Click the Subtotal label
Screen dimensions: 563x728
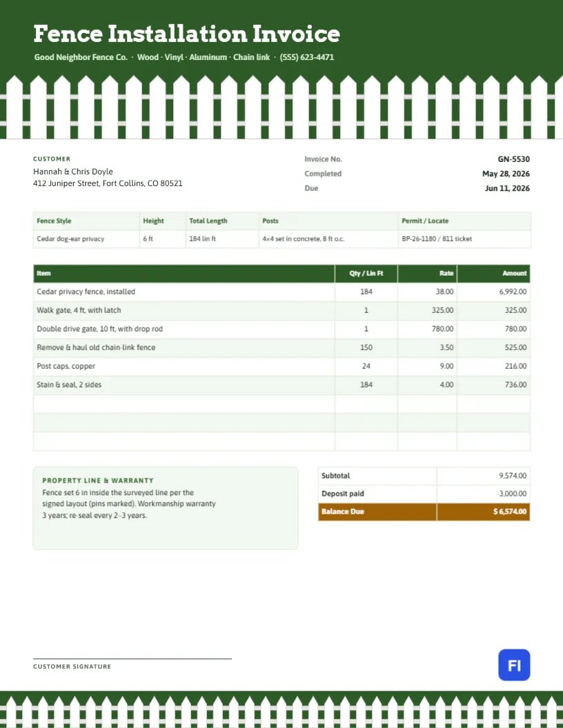[x=335, y=476]
